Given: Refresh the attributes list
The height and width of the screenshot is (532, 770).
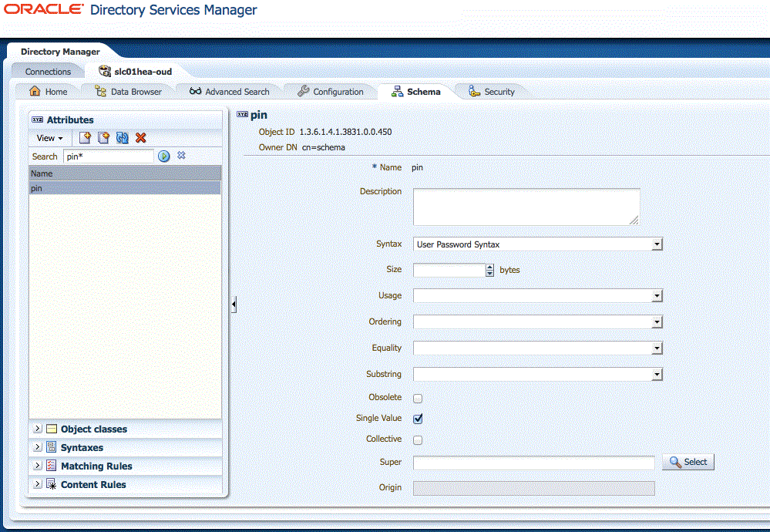Looking at the screenshot, I should [123, 138].
